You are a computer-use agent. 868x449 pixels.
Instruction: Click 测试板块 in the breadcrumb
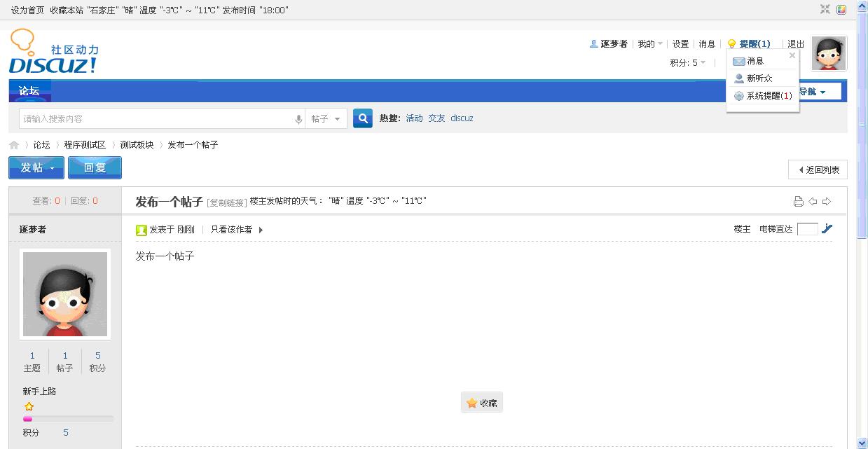click(x=137, y=145)
